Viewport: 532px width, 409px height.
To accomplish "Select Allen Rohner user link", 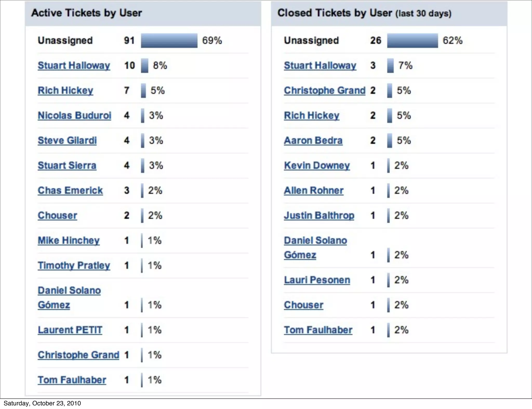I will click(314, 190).
